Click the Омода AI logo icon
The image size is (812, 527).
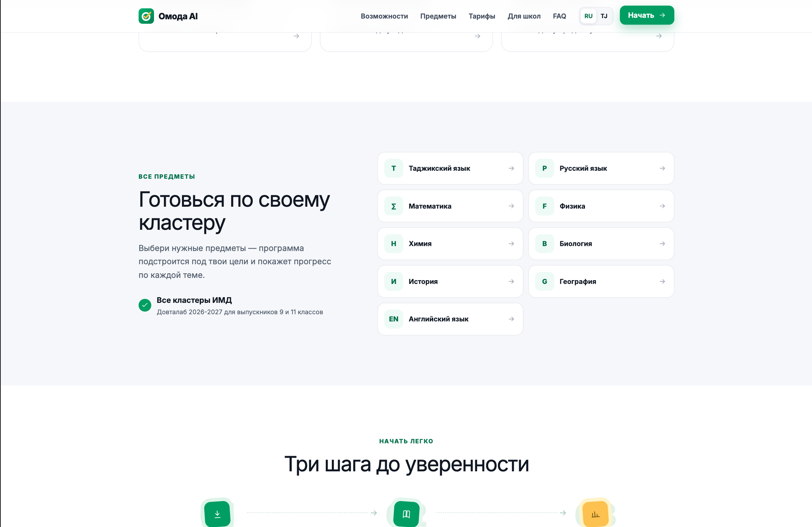click(x=146, y=16)
